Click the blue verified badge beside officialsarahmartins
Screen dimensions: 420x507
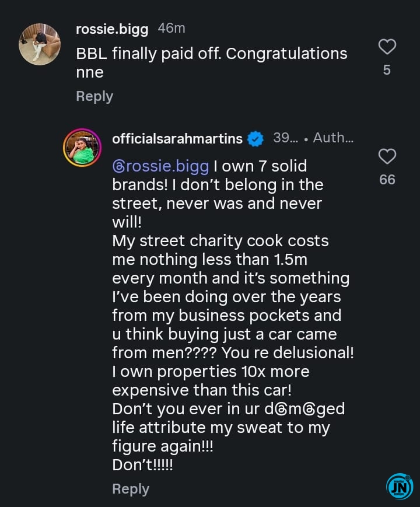[255, 139]
